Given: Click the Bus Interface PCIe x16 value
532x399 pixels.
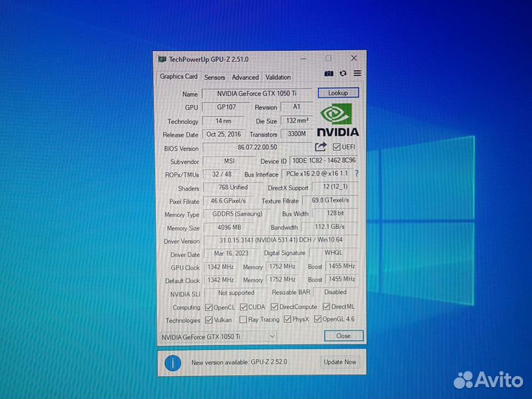Looking at the screenshot, I should [x=317, y=174].
